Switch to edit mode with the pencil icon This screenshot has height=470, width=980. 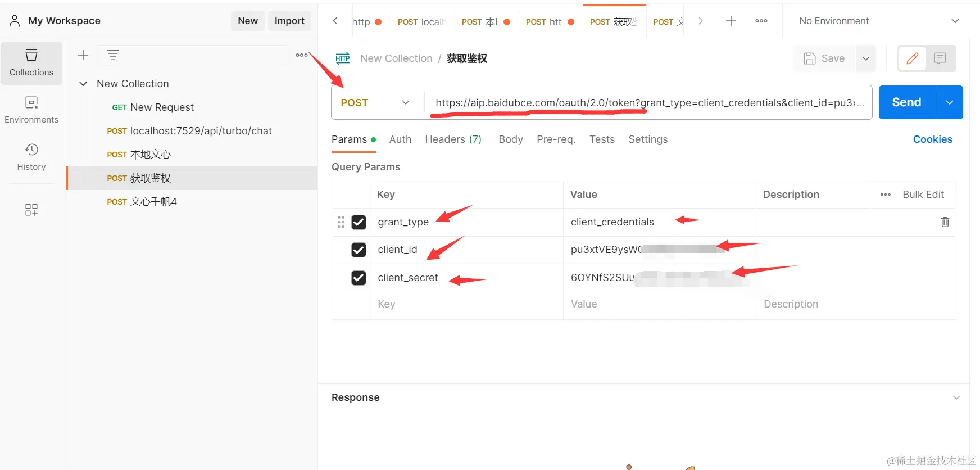pyautogui.click(x=913, y=58)
